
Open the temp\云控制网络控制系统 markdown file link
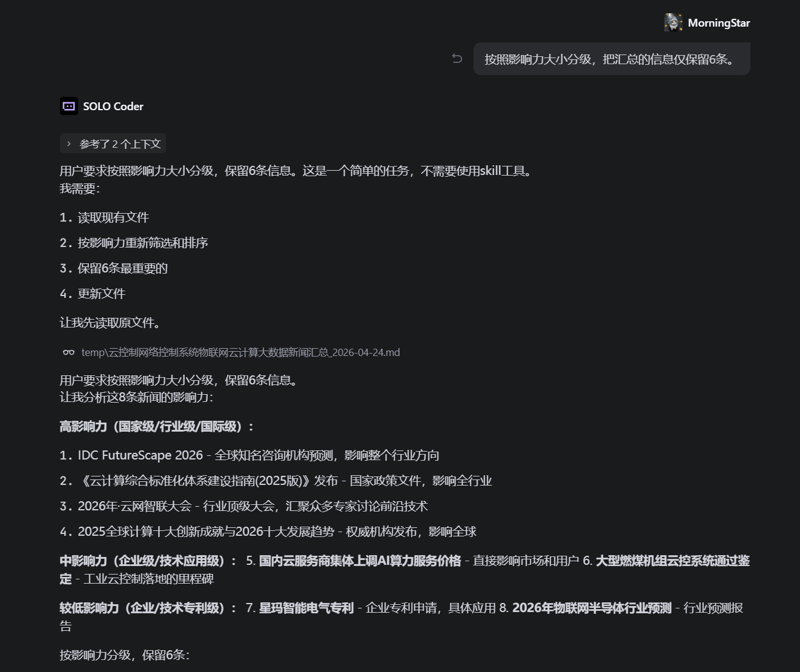[x=240, y=352]
